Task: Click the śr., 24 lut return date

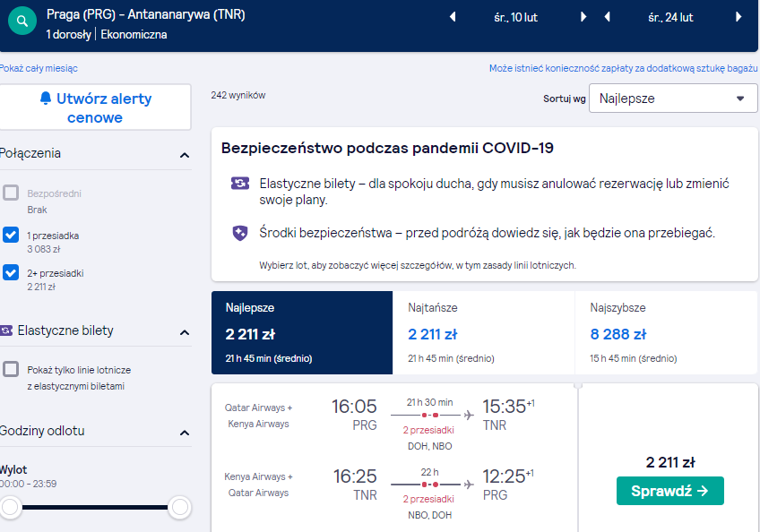Action: 670,17
